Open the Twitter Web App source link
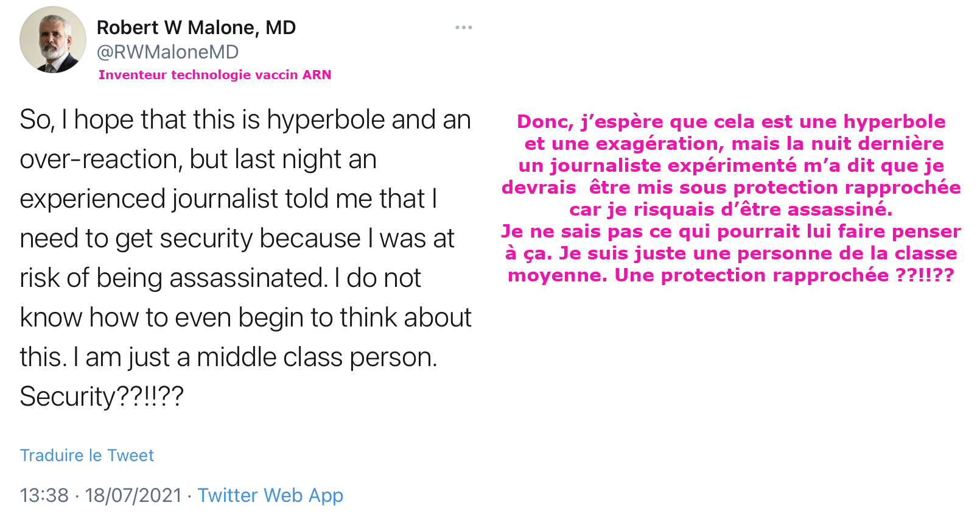The height and width of the screenshot is (519, 980). 270,495
